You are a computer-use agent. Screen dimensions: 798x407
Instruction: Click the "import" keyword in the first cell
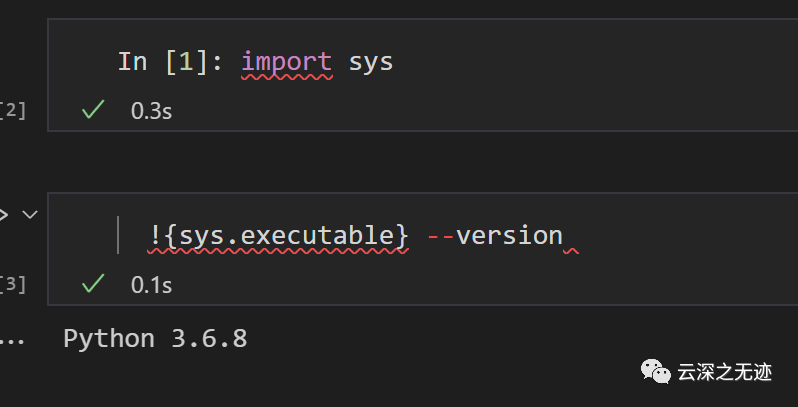286,62
